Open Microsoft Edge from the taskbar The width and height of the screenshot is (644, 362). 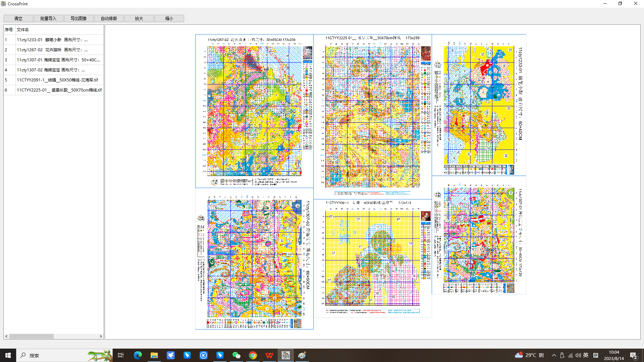click(138, 355)
